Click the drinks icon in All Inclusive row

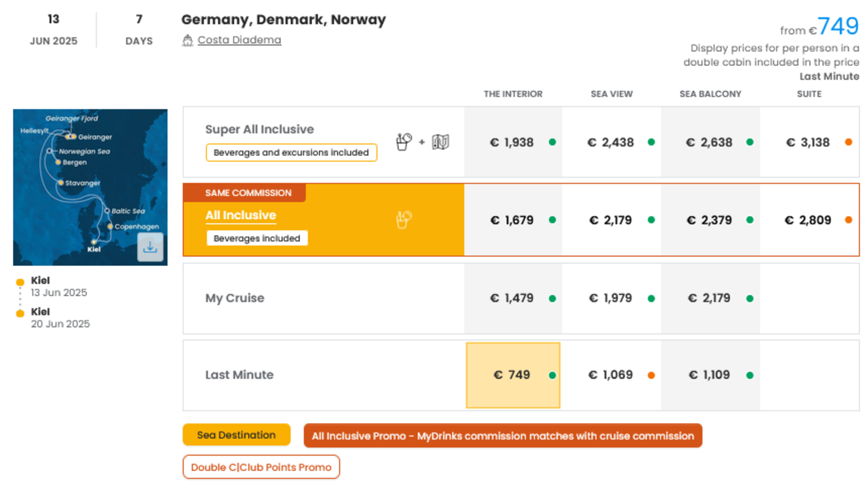403,219
